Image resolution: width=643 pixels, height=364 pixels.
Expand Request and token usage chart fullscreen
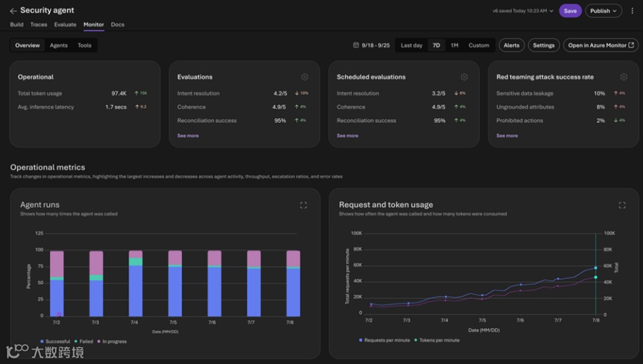pyautogui.click(x=622, y=205)
